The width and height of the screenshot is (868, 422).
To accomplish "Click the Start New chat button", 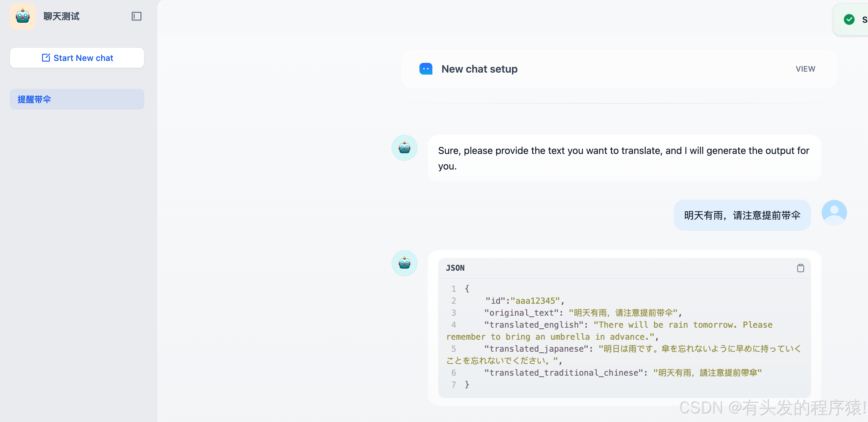I will click(x=77, y=58).
